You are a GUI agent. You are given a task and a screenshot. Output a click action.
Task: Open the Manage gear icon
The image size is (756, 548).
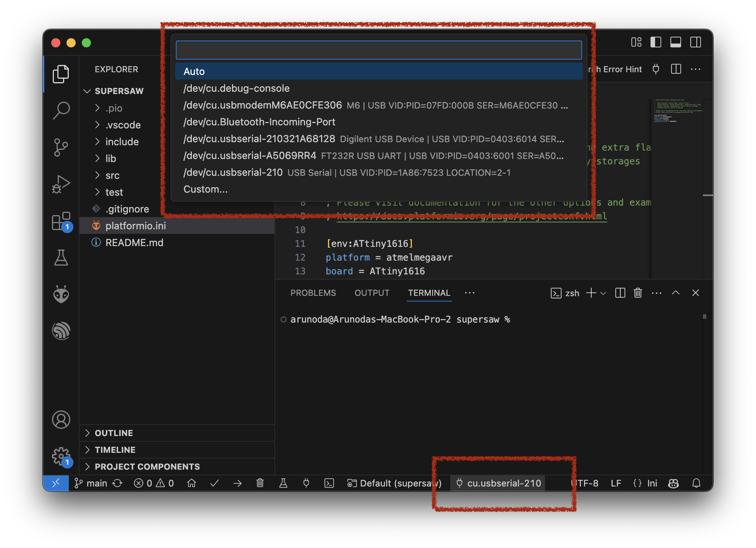[x=61, y=456]
